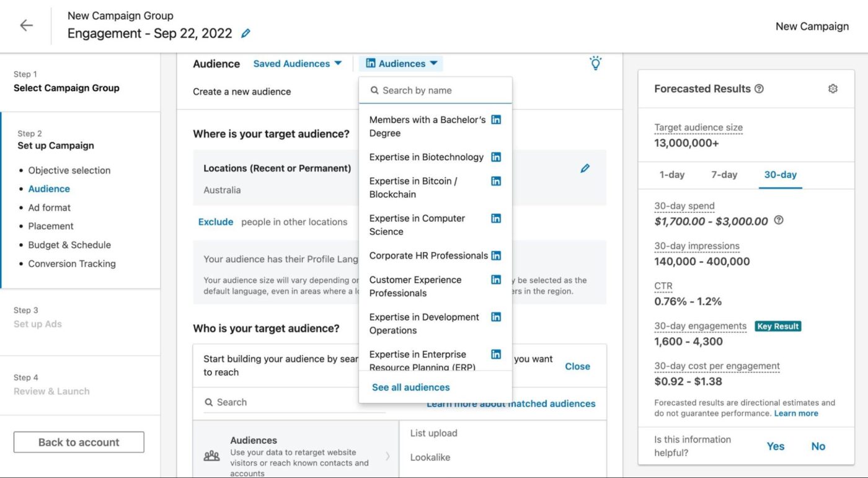Open Forecasted Results settings via gear icon
The image size is (868, 478).
coord(833,89)
